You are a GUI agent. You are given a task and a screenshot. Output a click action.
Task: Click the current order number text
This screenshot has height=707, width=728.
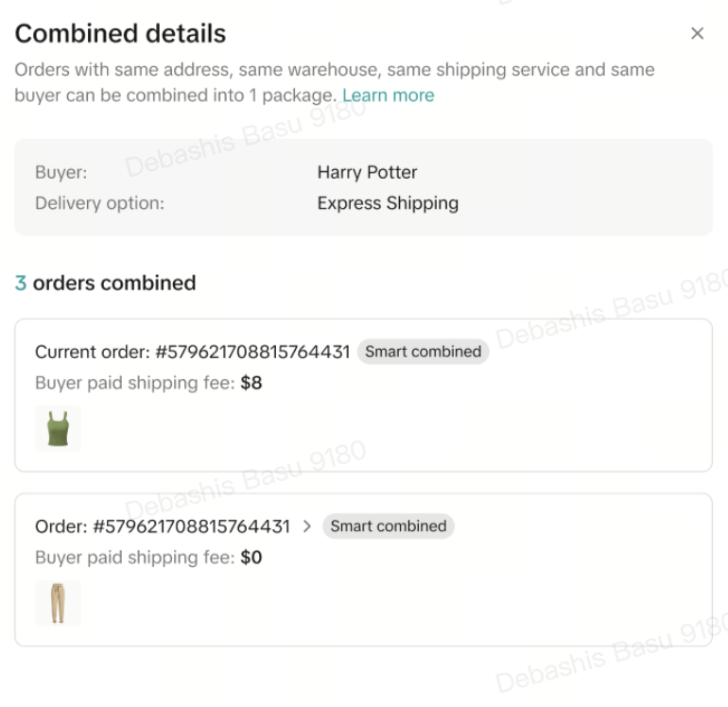click(x=192, y=352)
